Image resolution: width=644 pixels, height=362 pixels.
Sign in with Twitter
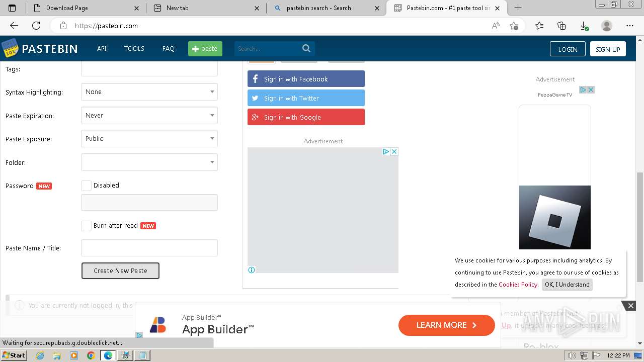coord(306,98)
